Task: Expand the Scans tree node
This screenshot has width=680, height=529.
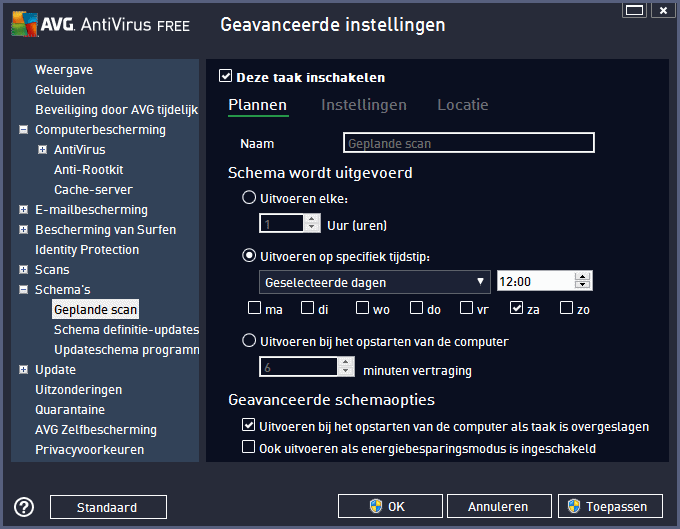Action: pos(24,270)
